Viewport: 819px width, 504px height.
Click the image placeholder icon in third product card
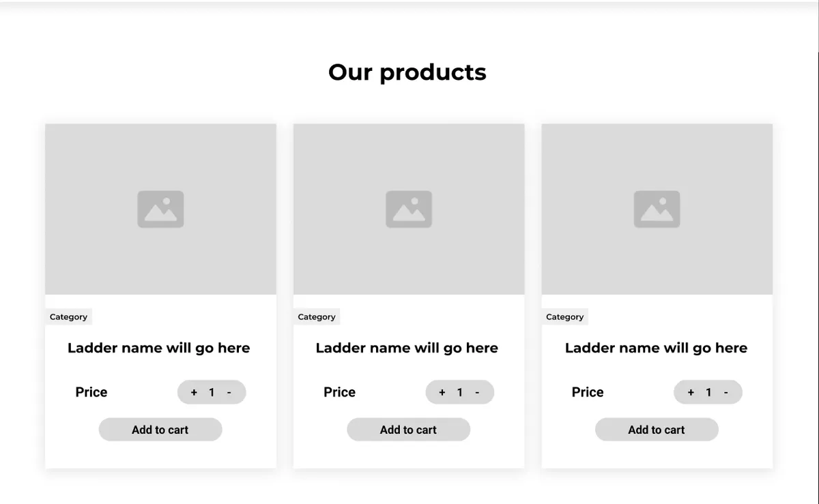tap(657, 209)
